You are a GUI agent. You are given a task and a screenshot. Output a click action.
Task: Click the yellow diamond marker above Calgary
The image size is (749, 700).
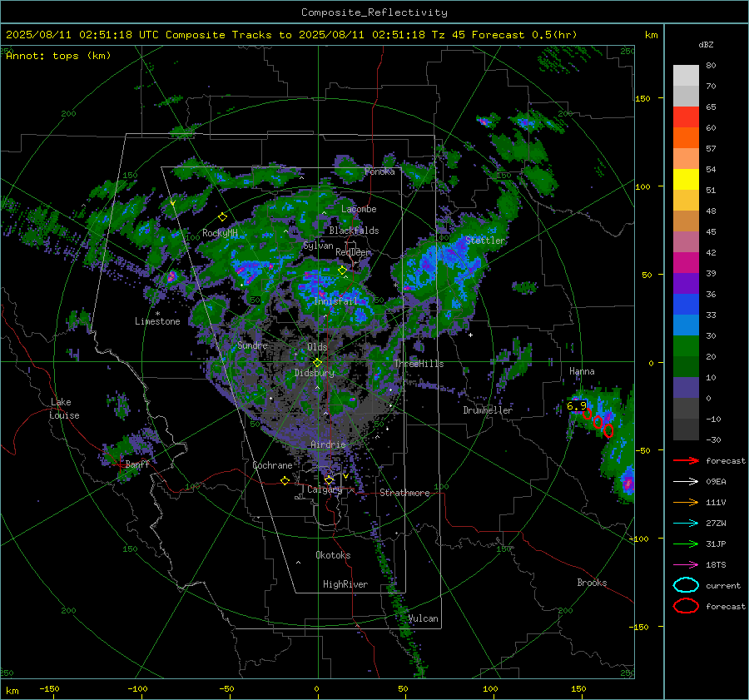329,479
